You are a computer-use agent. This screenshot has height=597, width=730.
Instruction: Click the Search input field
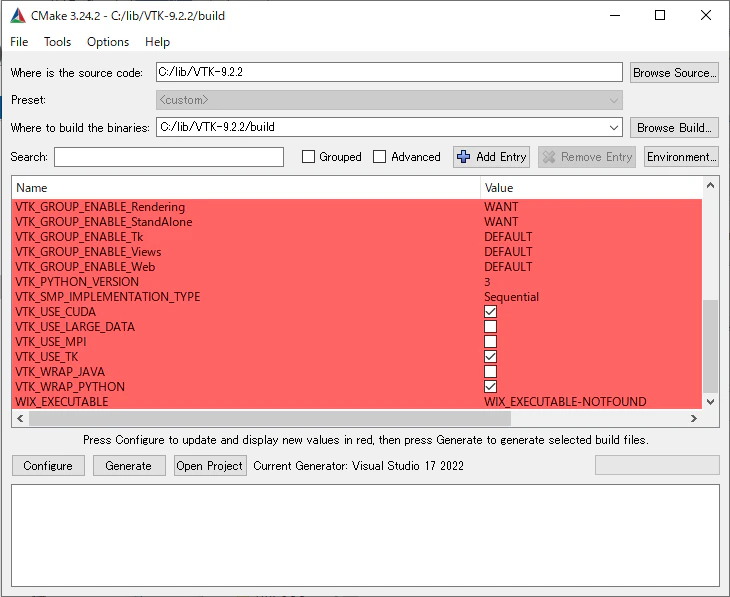tap(169, 157)
